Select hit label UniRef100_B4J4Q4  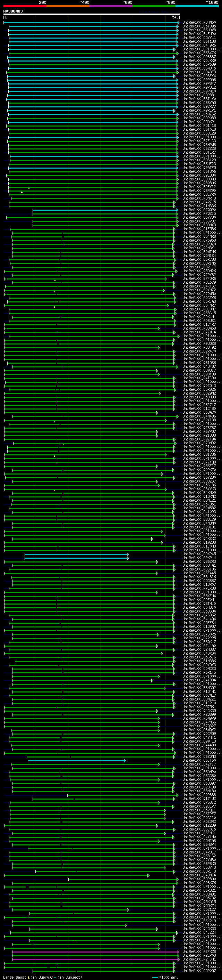pos(199,619)
